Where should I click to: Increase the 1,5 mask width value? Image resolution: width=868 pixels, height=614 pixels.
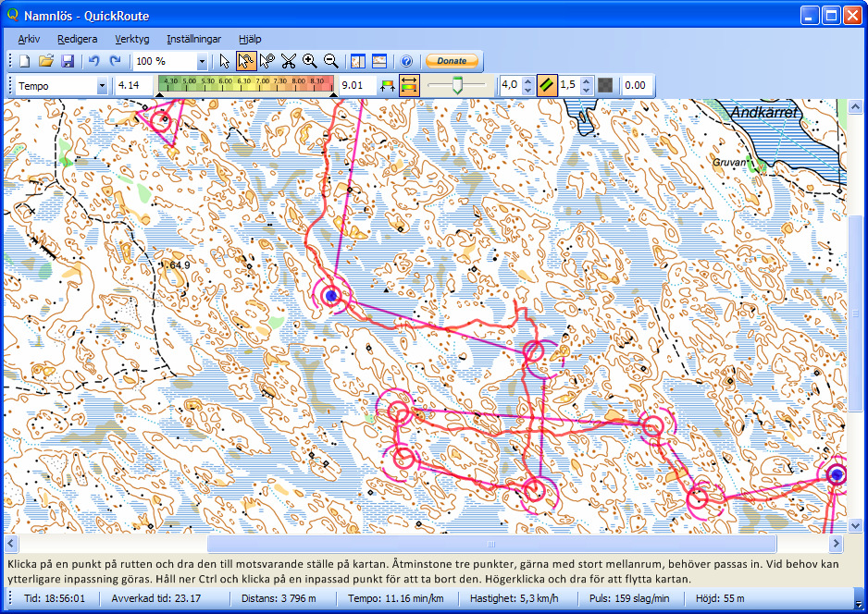587,82
